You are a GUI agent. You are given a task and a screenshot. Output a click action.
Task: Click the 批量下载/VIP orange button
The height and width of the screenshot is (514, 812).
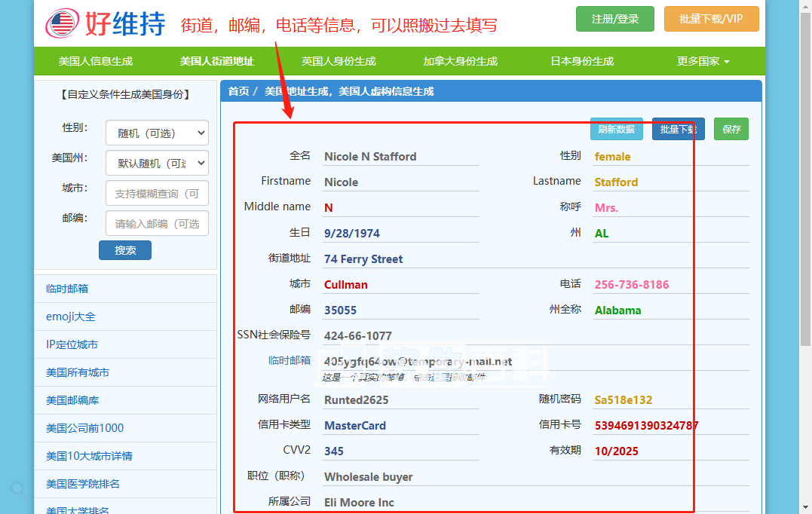click(711, 19)
